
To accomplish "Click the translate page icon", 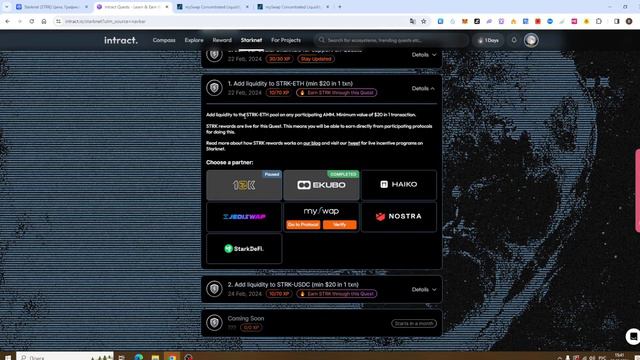I will point(413,21).
